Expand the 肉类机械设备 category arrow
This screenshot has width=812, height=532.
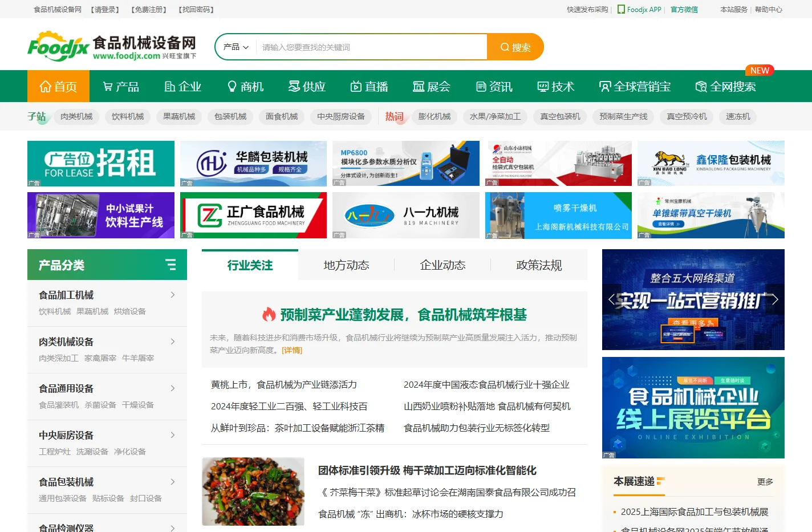(x=173, y=342)
